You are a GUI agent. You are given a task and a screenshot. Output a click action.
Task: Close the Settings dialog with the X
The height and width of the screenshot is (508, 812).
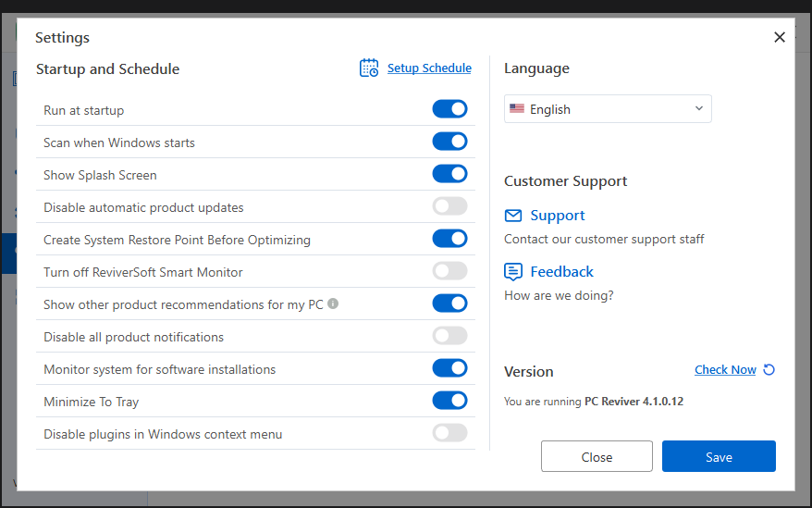780,37
